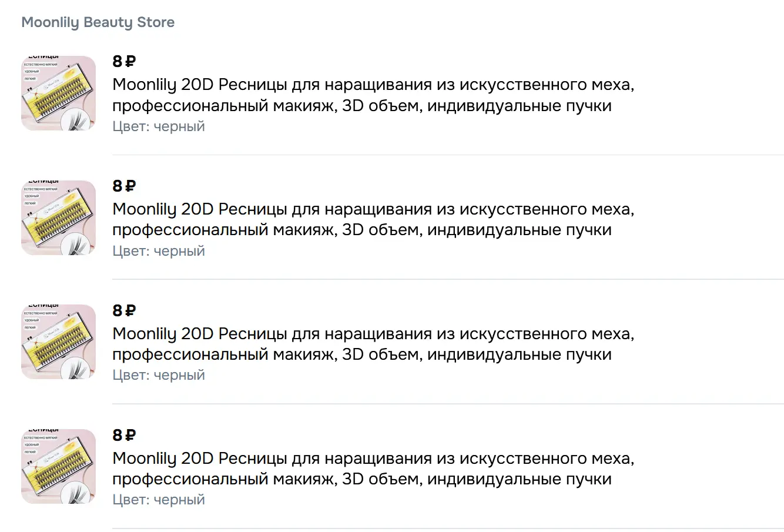Open the first eyelash product thumbnail
The width and height of the screenshot is (784, 532).
pos(58,93)
